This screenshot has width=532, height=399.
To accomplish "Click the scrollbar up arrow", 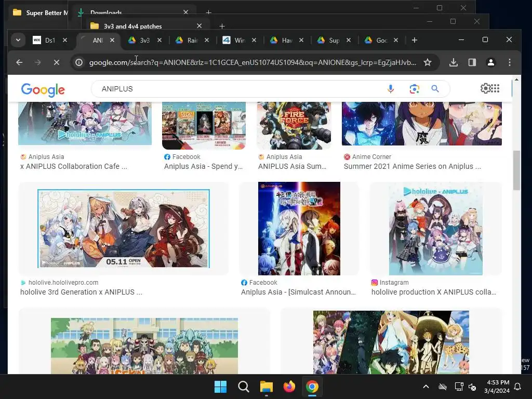I will click(516, 79).
